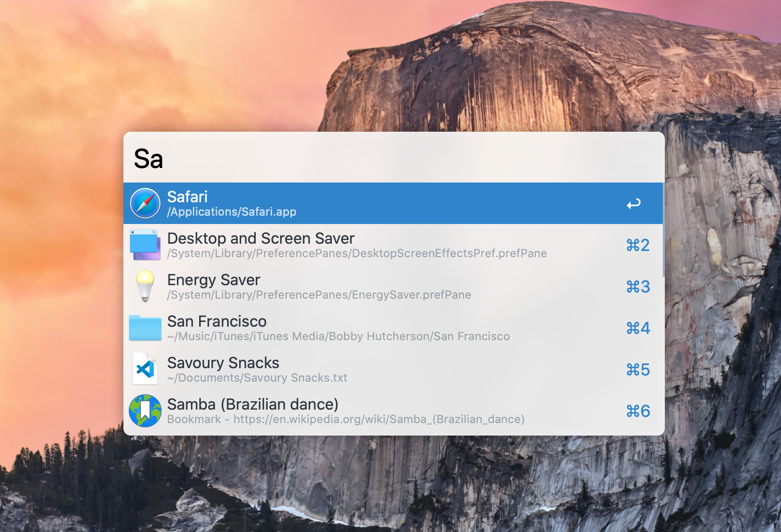Click the Energy Saver lightbulb icon
The width and height of the screenshot is (781, 532).
(x=145, y=286)
